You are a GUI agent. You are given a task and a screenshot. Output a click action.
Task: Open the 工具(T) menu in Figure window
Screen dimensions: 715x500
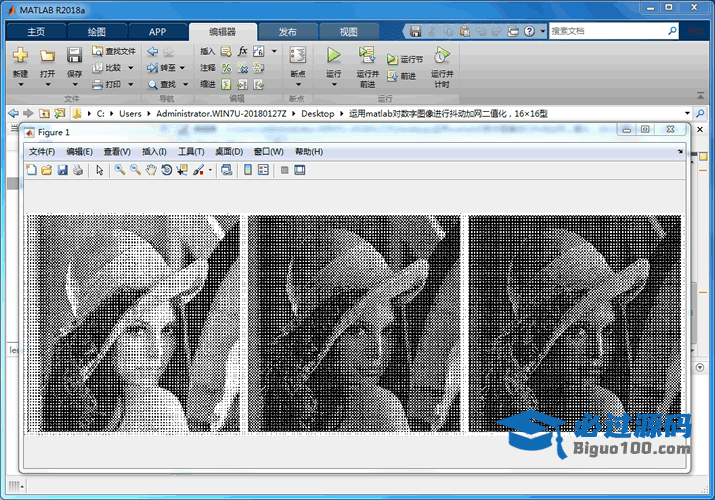pos(191,151)
